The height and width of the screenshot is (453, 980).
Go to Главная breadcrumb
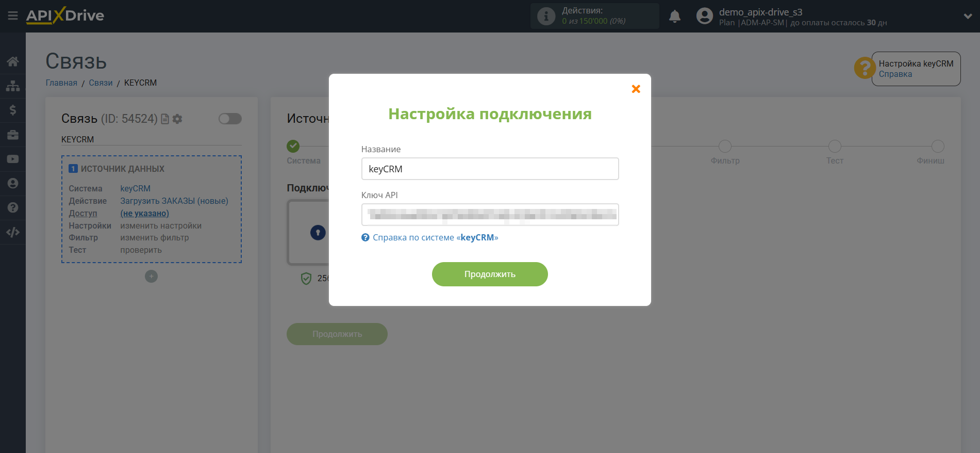point(61,83)
